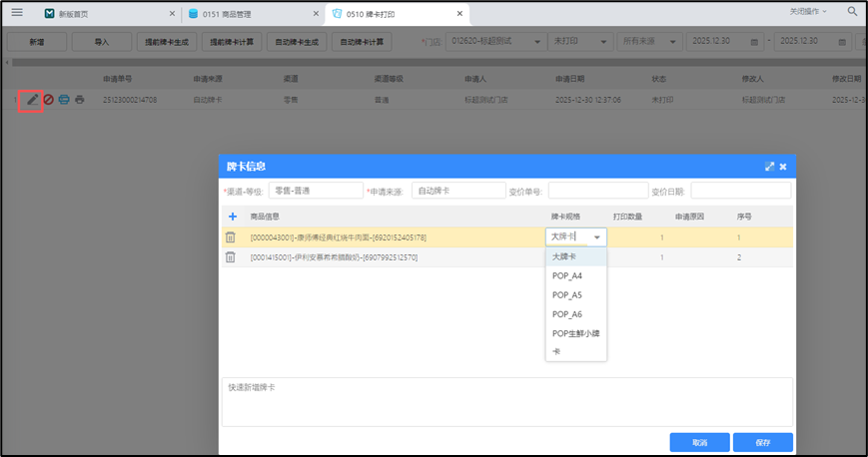
Task: Click the 变价单号 input field
Action: pyautogui.click(x=597, y=191)
